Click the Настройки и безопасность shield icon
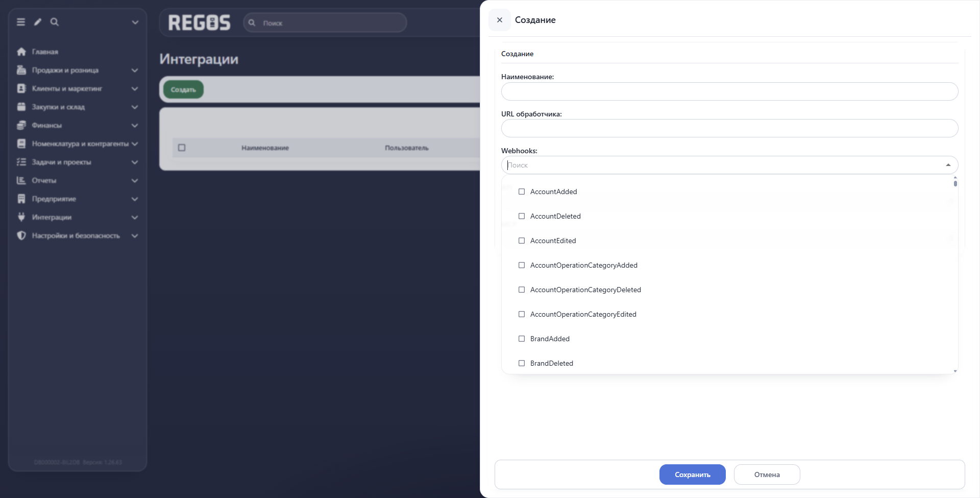Screen dimensions: 980x498 (x=21, y=235)
